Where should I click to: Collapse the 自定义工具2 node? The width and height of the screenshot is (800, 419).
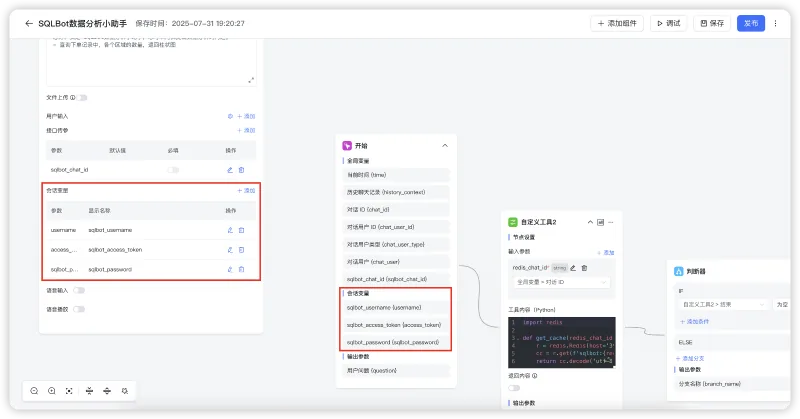(590, 222)
